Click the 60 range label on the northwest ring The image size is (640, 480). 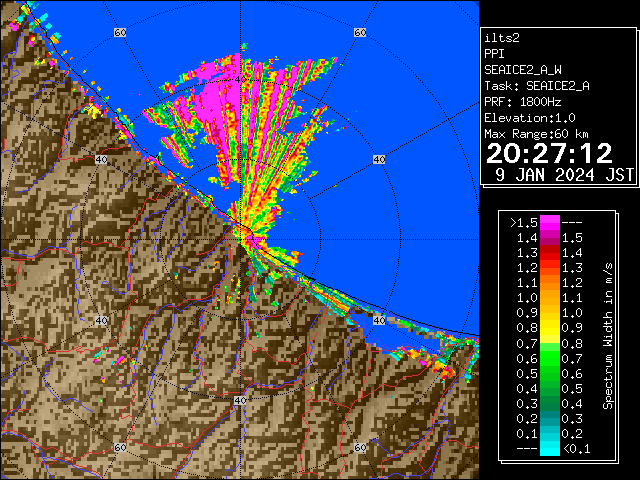tap(120, 32)
